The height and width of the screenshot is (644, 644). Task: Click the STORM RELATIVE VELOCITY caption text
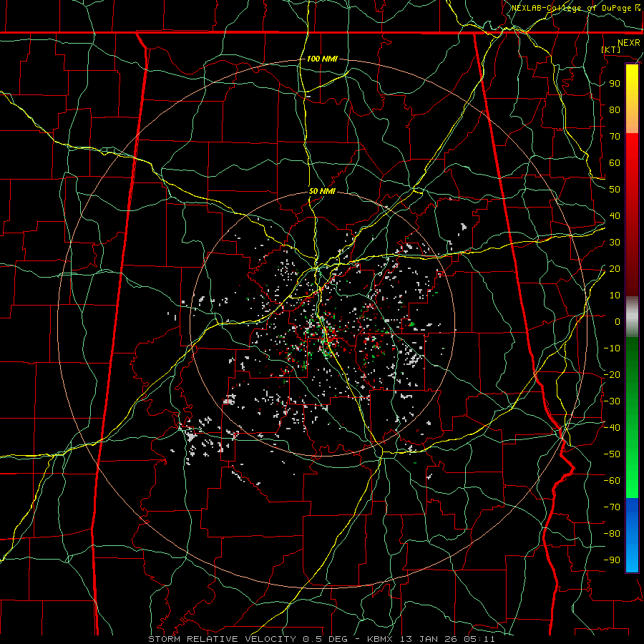222,639
